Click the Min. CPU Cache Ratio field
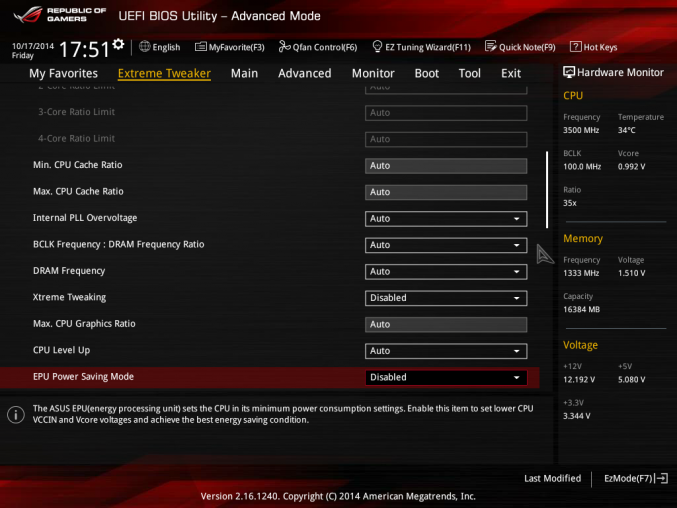Viewport: 677px width, 508px height. pyautogui.click(x=445, y=165)
